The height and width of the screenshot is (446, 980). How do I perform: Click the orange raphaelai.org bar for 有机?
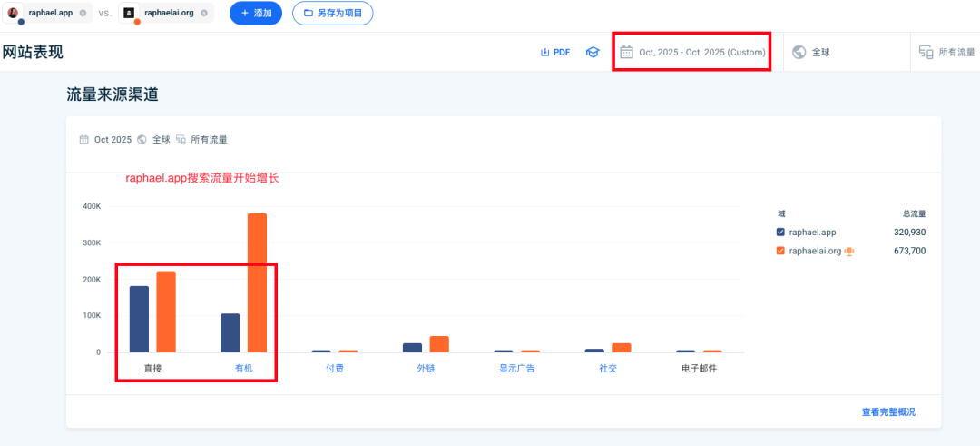[x=257, y=282]
